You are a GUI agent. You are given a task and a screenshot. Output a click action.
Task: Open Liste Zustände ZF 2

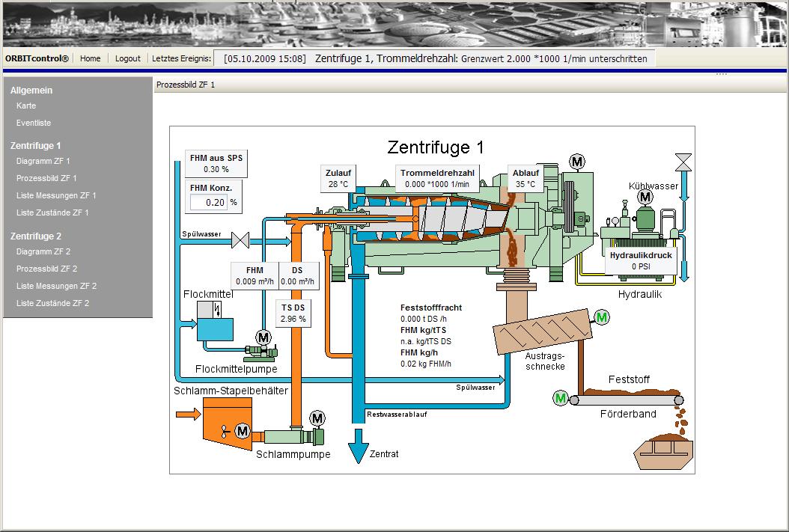(52, 303)
